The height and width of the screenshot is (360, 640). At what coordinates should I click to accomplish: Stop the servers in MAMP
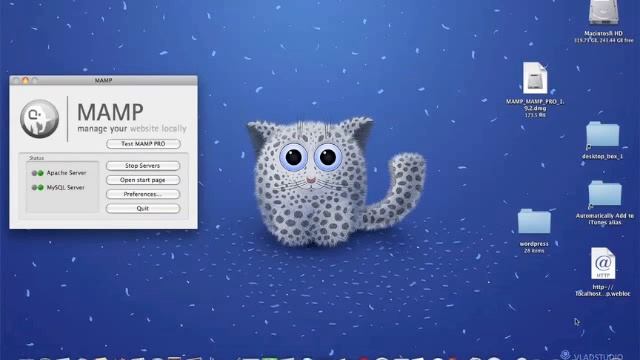pyautogui.click(x=143, y=166)
